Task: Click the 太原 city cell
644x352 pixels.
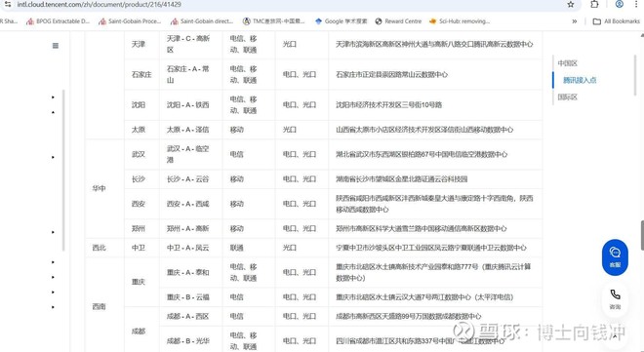Action: (x=141, y=130)
